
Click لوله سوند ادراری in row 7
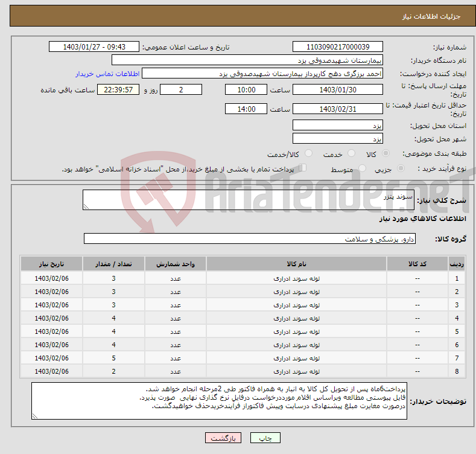tap(297, 358)
